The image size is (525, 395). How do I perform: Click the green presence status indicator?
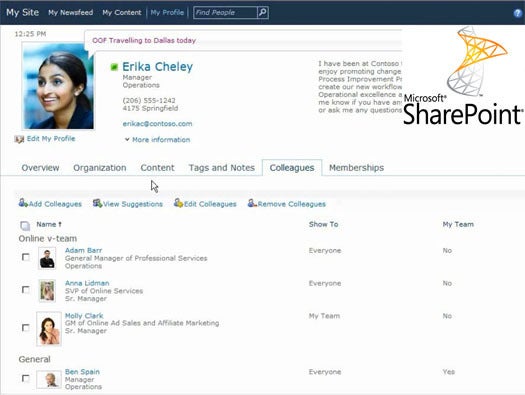click(114, 67)
